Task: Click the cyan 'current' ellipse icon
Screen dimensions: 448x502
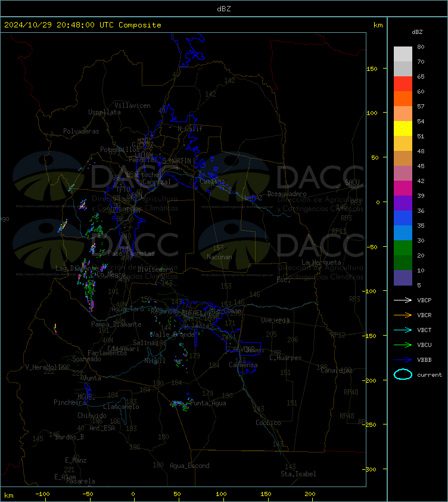Action: (x=403, y=374)
